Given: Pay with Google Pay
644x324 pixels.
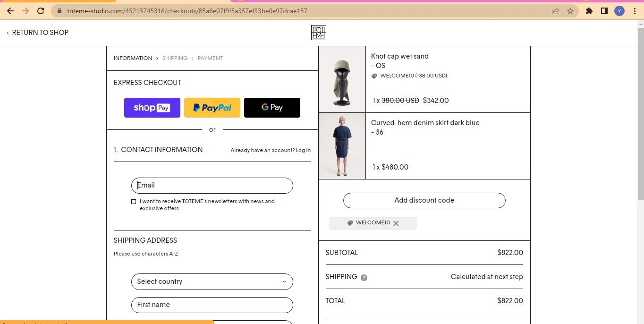Looking at the screenshot, I should coord(272,108).
